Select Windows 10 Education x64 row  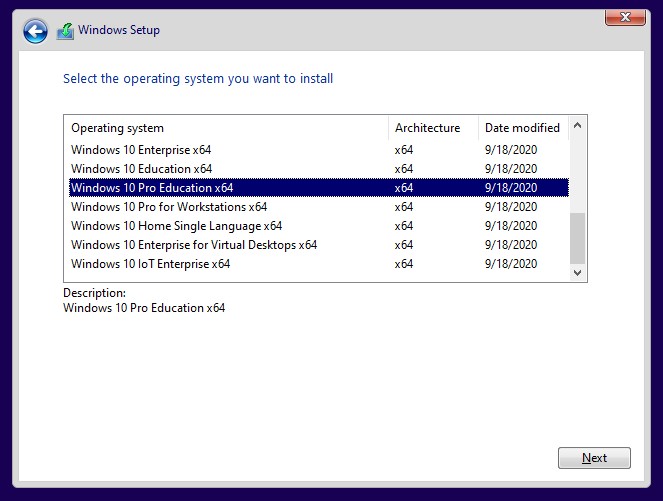[319, 169]
